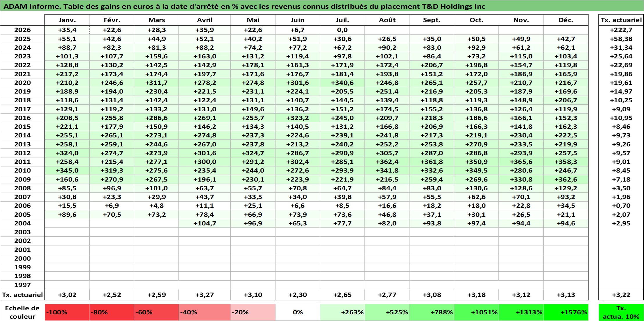The height and width of the screenshot is (321, 644).
Task: Click the value +340,6 in July 2020
Action: 342,83
